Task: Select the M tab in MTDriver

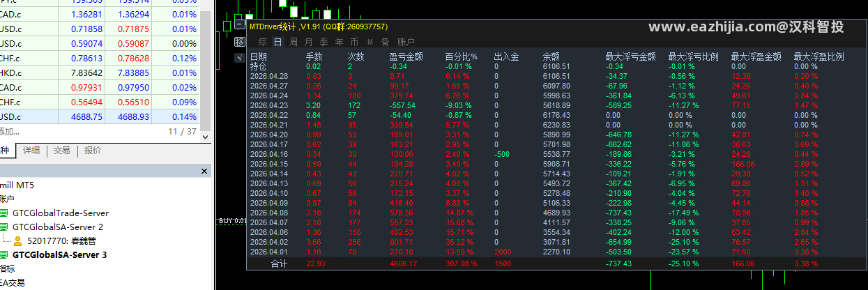Action: (x=370, y=42)
